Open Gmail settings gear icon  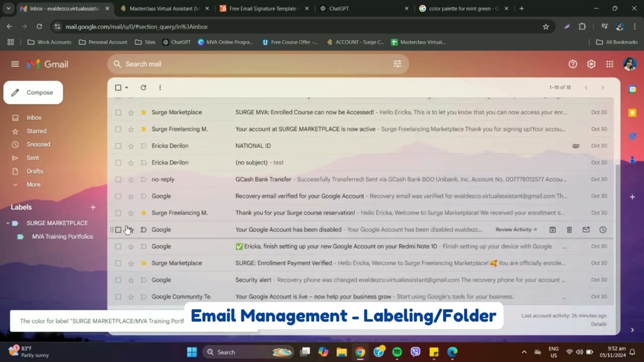click(x=591, y=64)
